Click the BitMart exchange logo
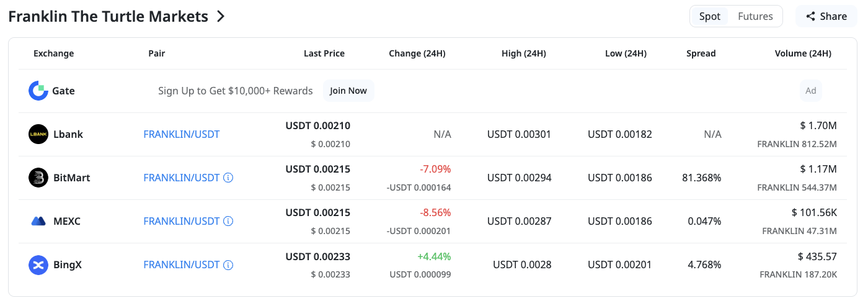Image resolution: width=868 pixels, height=303 pixels. [x=38, y=178]
